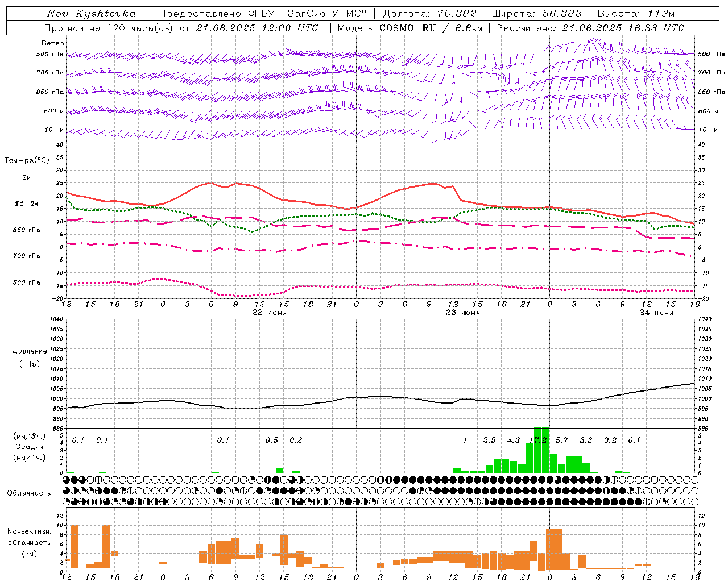Screen dimensions: 728x582
Task: Click the 24 июня date label
Action: coord(656,313)
